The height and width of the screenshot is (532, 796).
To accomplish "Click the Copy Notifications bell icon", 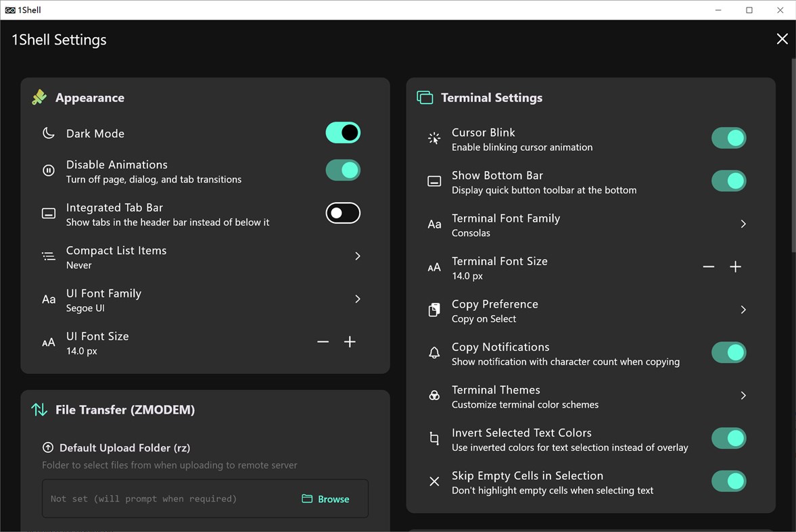I will pyautogui.click(x=434, y=353).
